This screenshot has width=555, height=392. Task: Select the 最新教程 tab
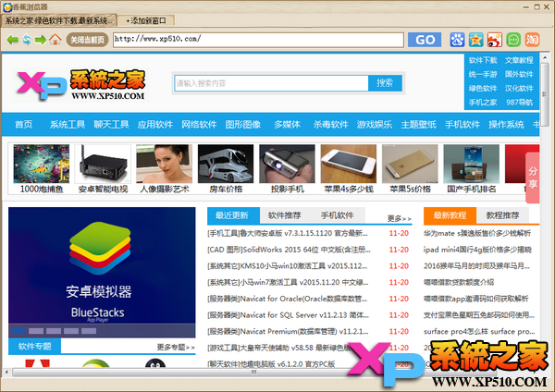(450, 215)
